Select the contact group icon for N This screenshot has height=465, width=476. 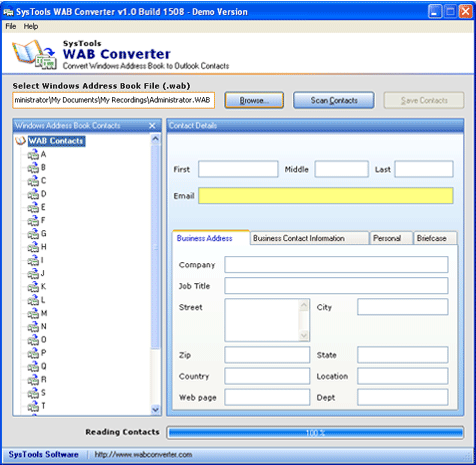[33, 327]
